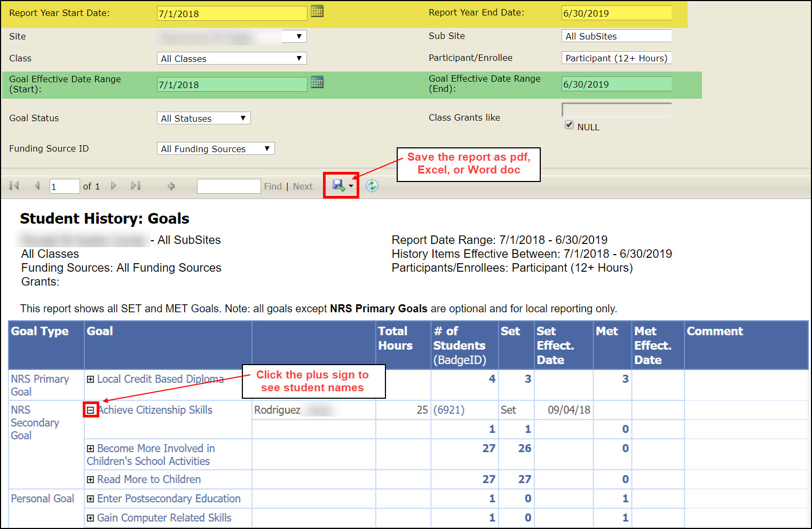This screenshot has height=529, width=812.
Task: Go to previous report page
Action: (x=37, y=186)
